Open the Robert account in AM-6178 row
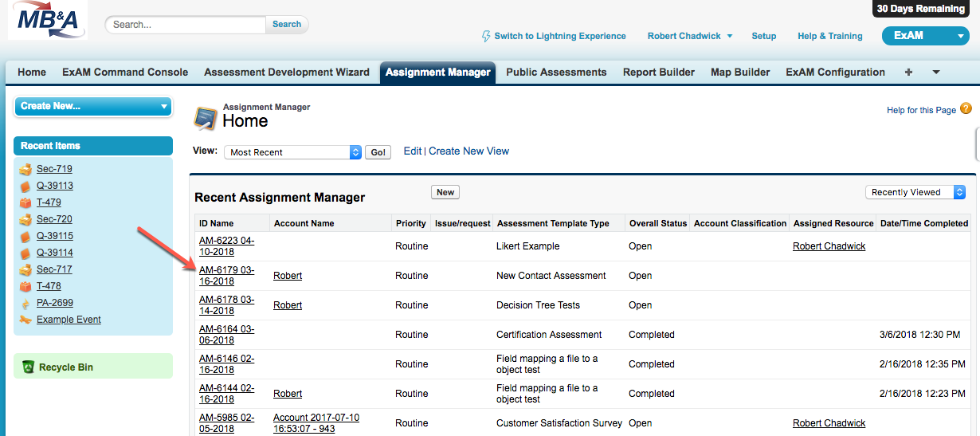Image resolution: width=980 pixels, height=436 pixels. coord(288,305)
